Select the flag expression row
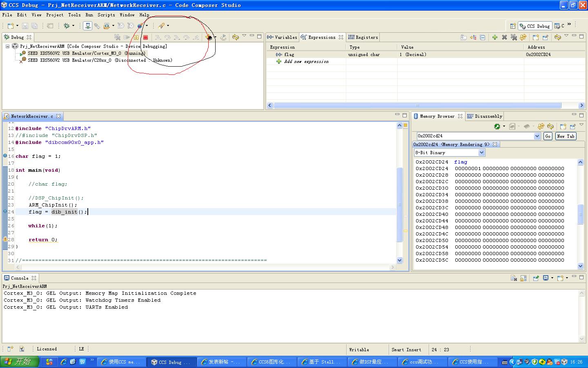Image resolution: width=588 pixels, height=368 pixels. [425, 54]
